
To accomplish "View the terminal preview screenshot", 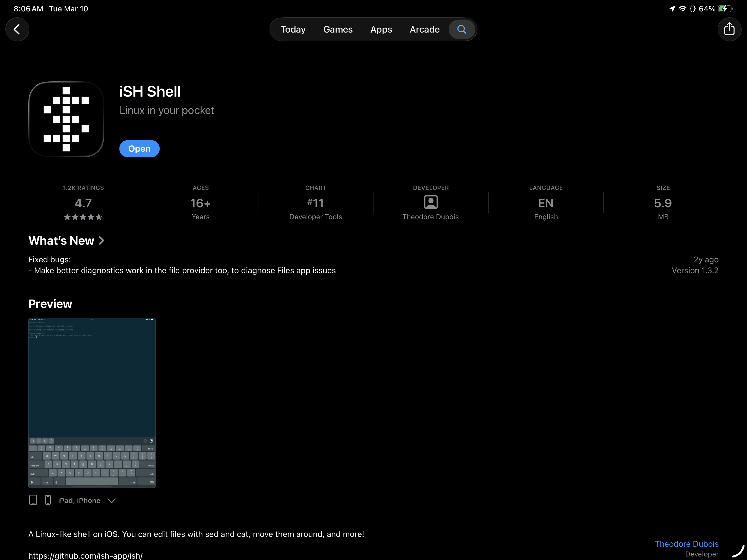I will click(x=92, y=403).
